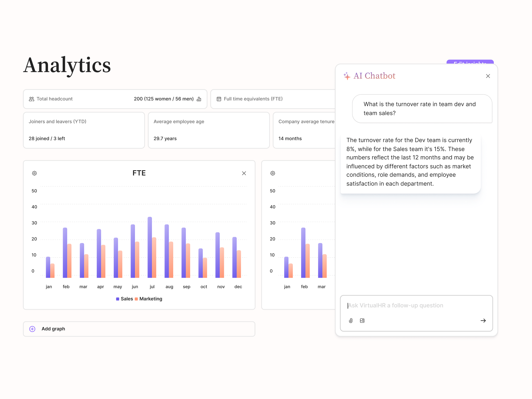Toggle Marketing series in chart legend
Screen dimensions: 532x399
pyautogui.click(x=148, y=299)
